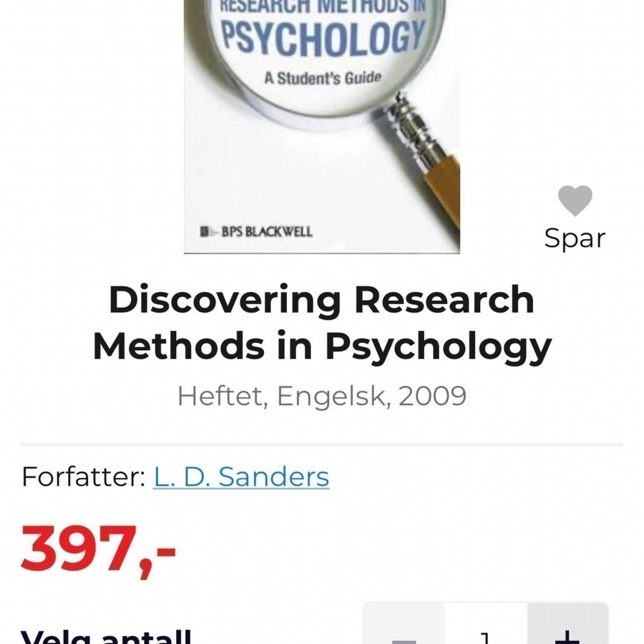The height and width of the screenshot is (644, 644).
Task: Click the BPS Blackwell publisher logo
Action: click(256, 232)
